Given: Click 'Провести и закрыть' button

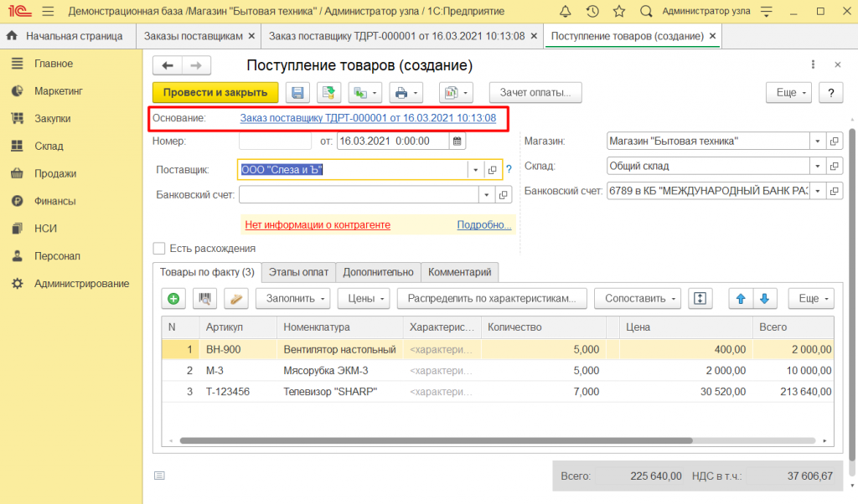Looking at the screenshot, I should 215,93.
